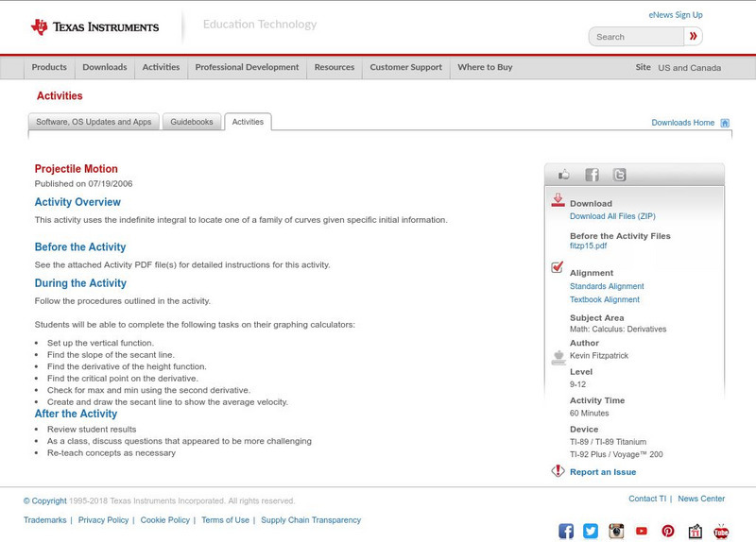Viewport: 756px width, 542px height.
Task: Open the Standards Alignment link
Action: click(607, 286)
